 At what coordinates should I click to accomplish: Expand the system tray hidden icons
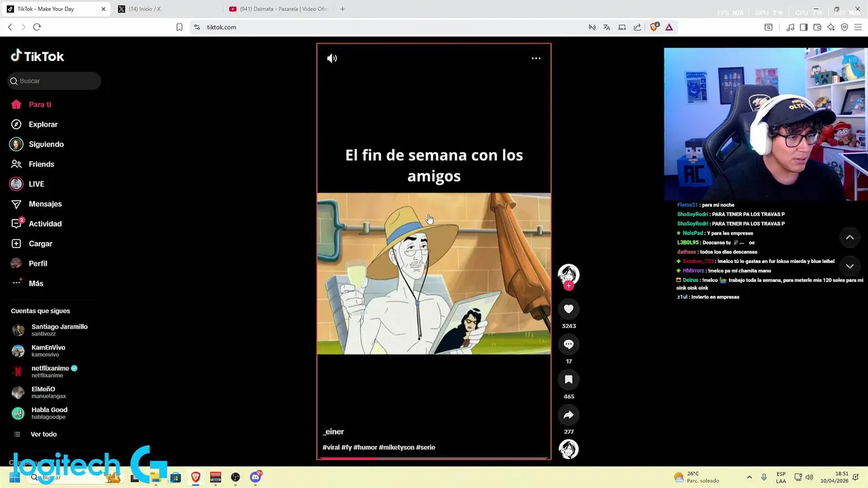click(x=749, y=477)
